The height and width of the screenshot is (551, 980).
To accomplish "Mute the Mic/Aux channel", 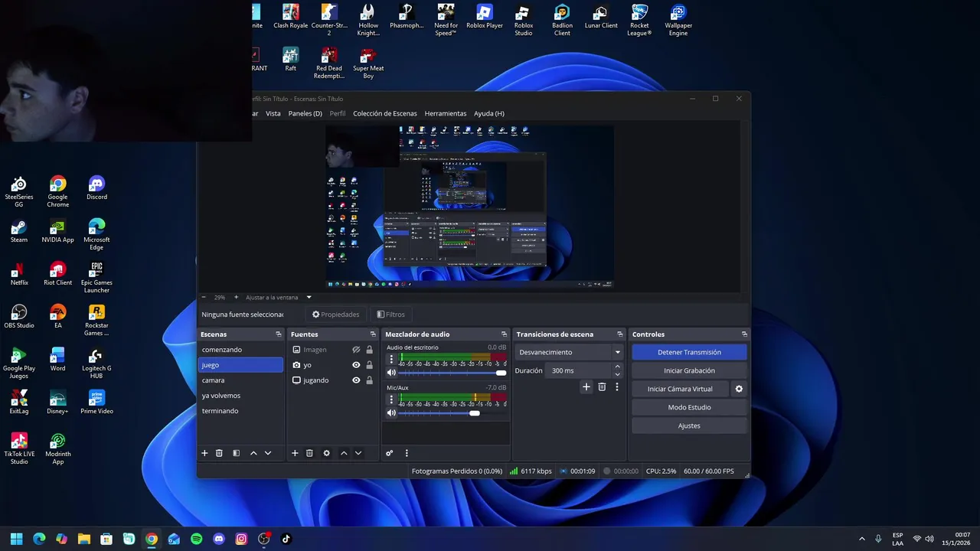I will point(391,413).
